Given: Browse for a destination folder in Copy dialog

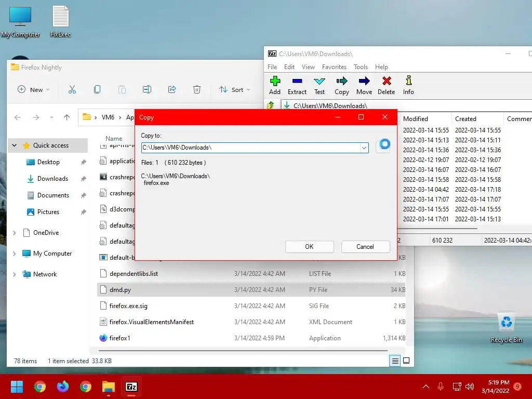Looking at the screenshot, I should coord(383,147).
